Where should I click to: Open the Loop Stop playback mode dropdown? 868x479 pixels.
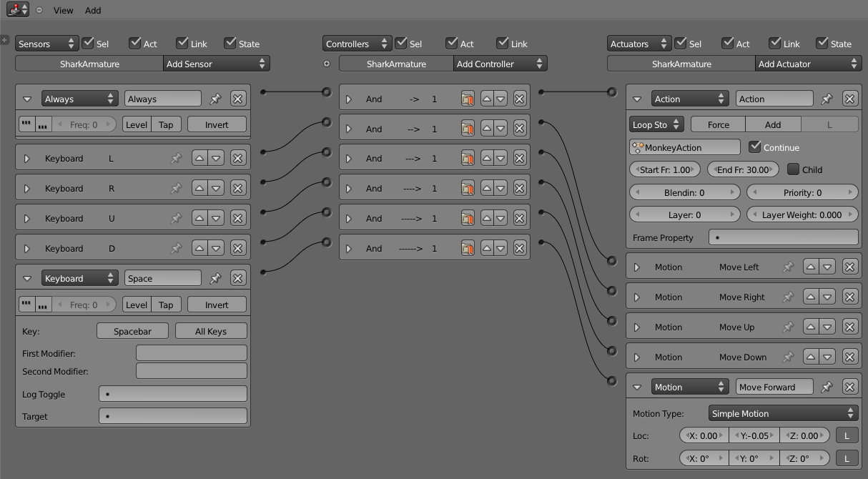[655, 124]
